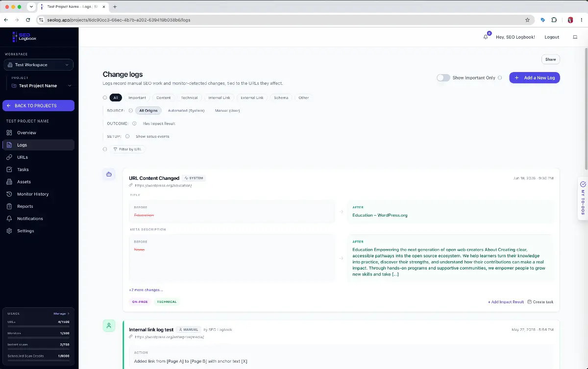
Task: Click the site info icon in address bar
Action: tap(42, 20)
